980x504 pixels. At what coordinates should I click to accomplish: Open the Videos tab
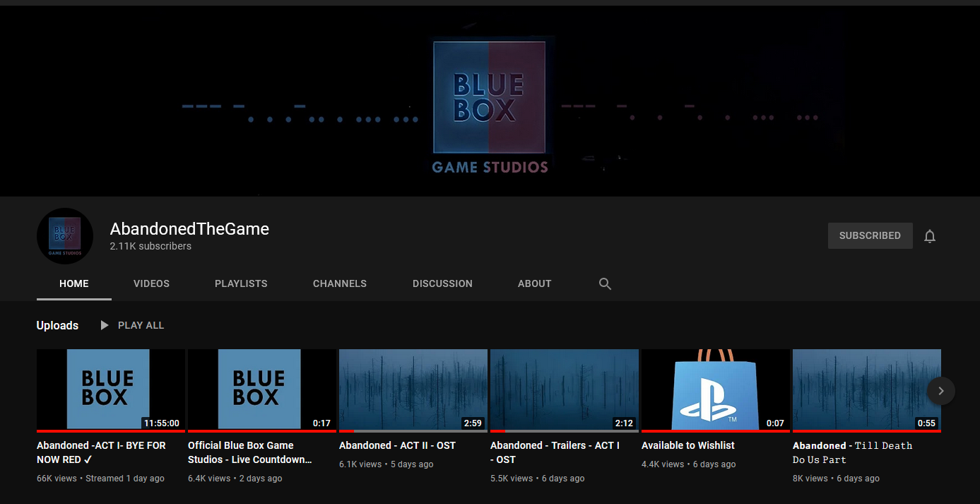[x=152, y=283]
